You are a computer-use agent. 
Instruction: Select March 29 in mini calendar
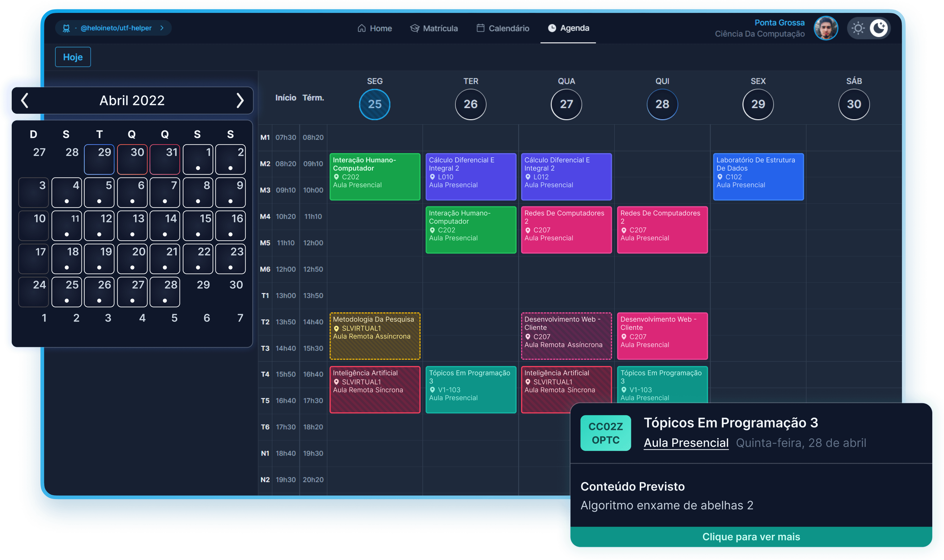coord(99,159)
